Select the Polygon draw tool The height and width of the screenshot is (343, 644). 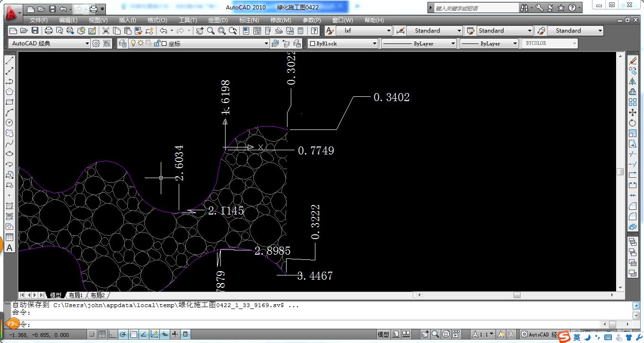[9, 92]
